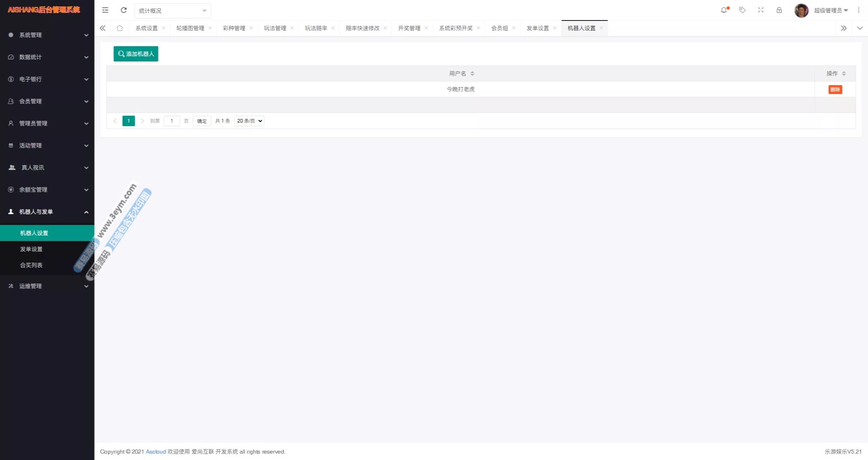Expand the 系统管理 sidebar menu
The image size is (868, 460).
(47, 35)
